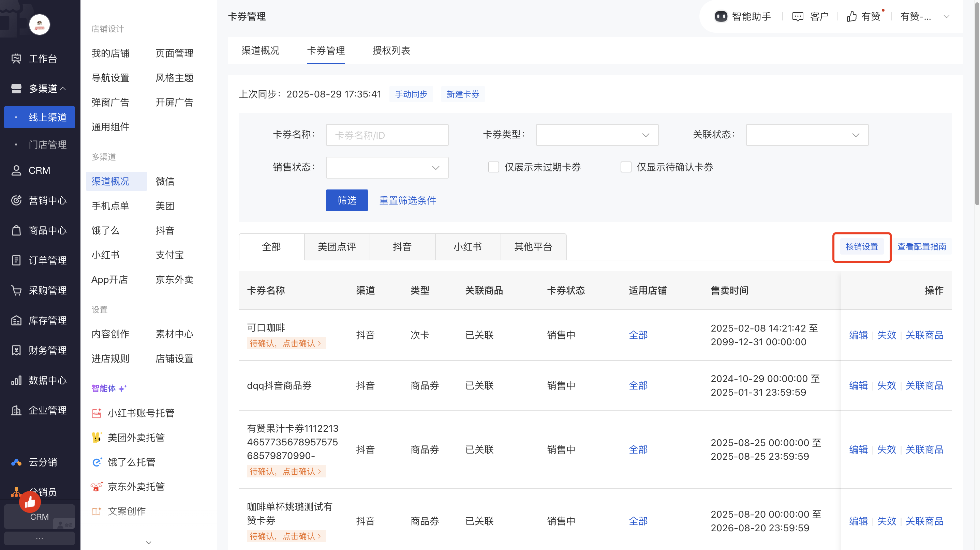Click the 核销设置 link
This screenshot has width=980, height=550.
pos(861,247)
